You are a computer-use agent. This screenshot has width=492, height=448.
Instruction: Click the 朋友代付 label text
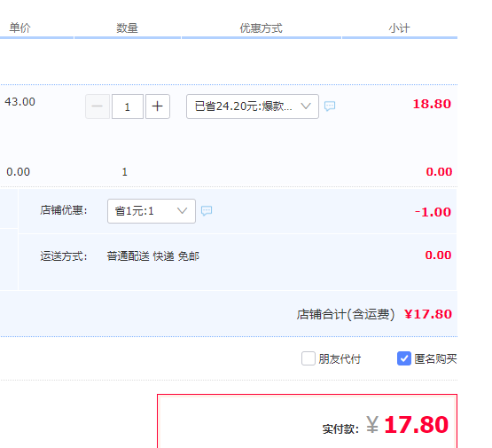tap(340, 358)
